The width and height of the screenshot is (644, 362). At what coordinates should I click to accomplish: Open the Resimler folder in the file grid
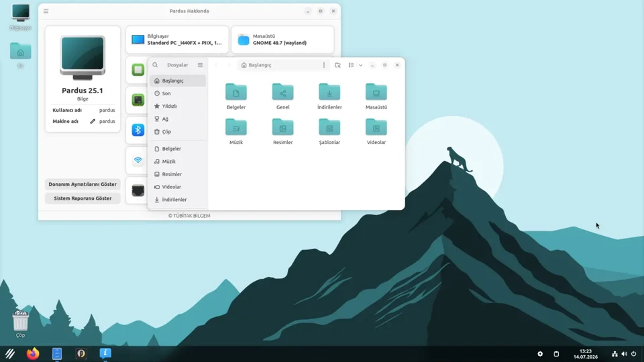[282, 131]
